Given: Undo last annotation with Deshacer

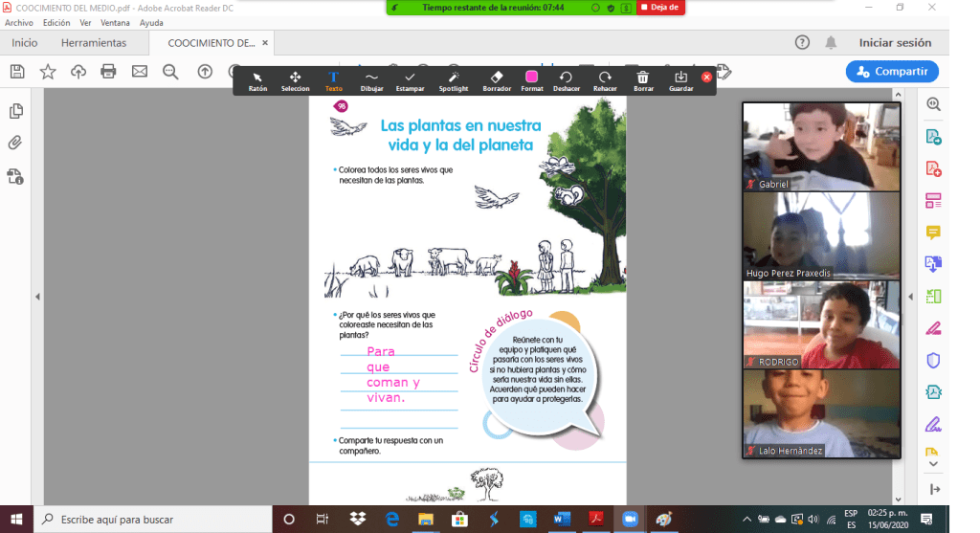Looking at the screenshot, I should pos(566,80).
